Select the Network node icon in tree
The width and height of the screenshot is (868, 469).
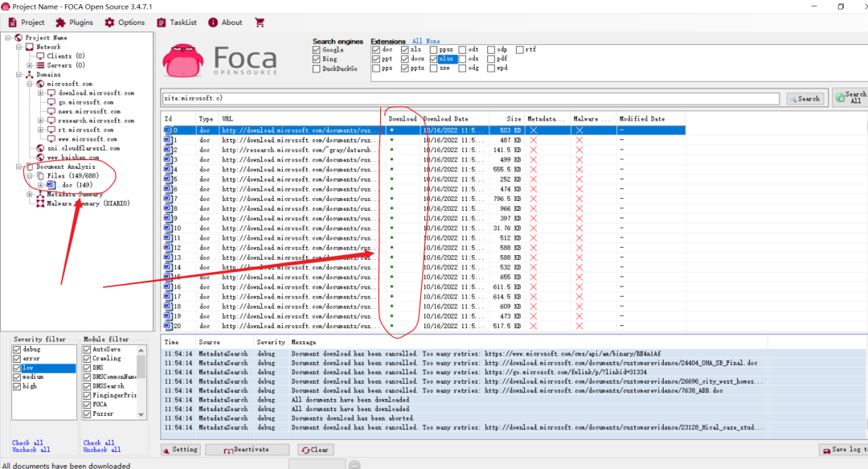[x=30, y=47]
